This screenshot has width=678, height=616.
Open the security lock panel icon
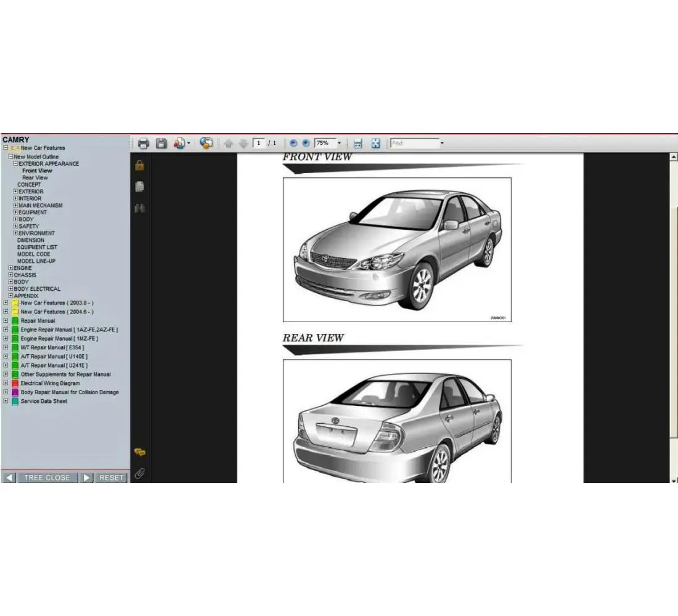(x=140, y=166)
